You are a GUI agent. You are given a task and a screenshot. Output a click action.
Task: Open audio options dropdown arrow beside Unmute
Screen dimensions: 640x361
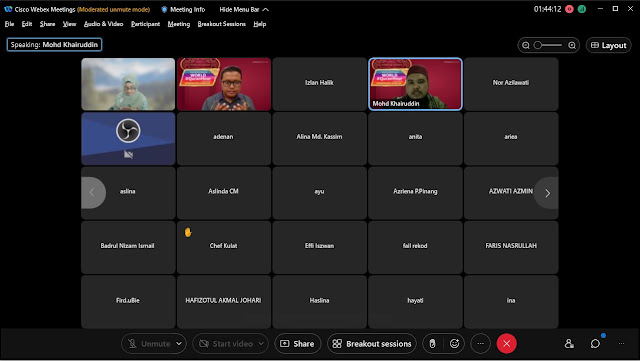[179, 344]
